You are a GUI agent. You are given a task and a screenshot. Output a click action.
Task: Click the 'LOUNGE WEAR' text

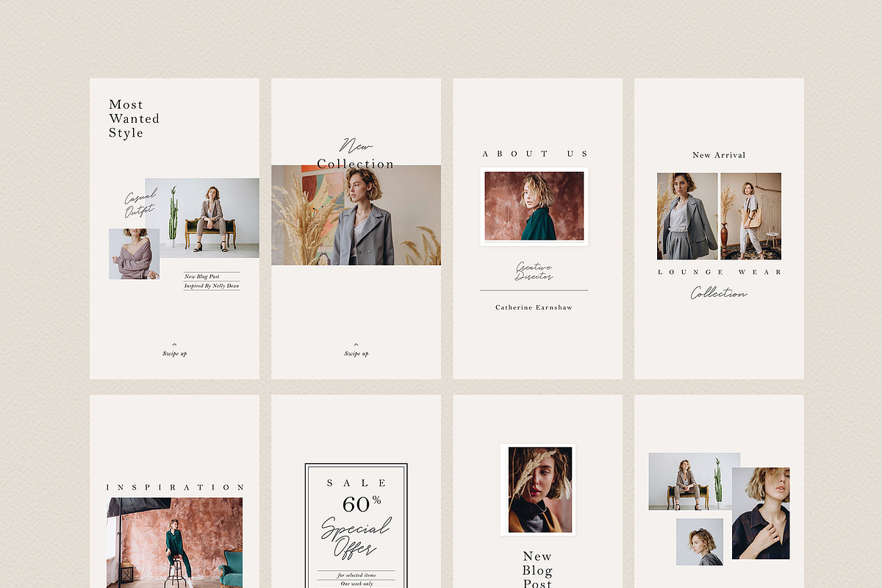click(x=720, y=272)
